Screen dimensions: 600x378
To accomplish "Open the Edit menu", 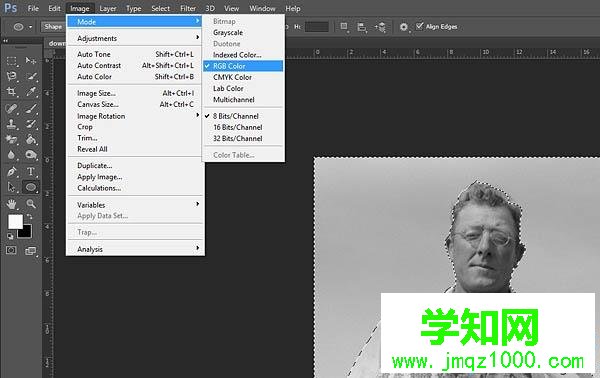I will (x=54, y=8).
